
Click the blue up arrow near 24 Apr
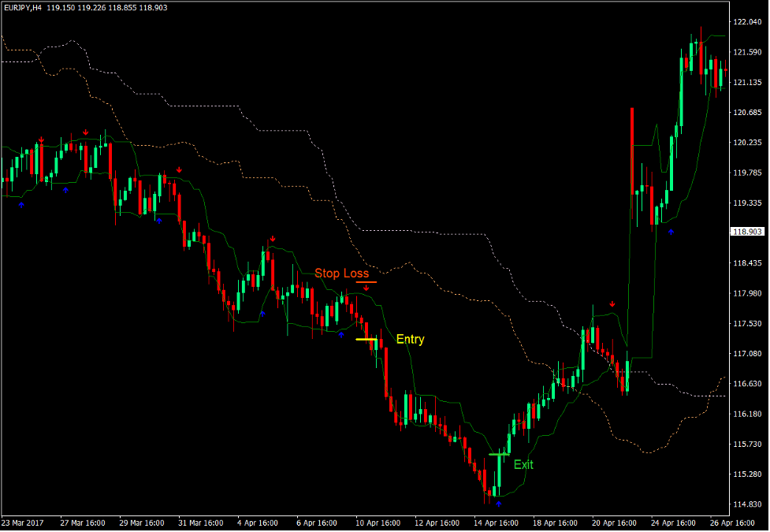tap(671, 232)
